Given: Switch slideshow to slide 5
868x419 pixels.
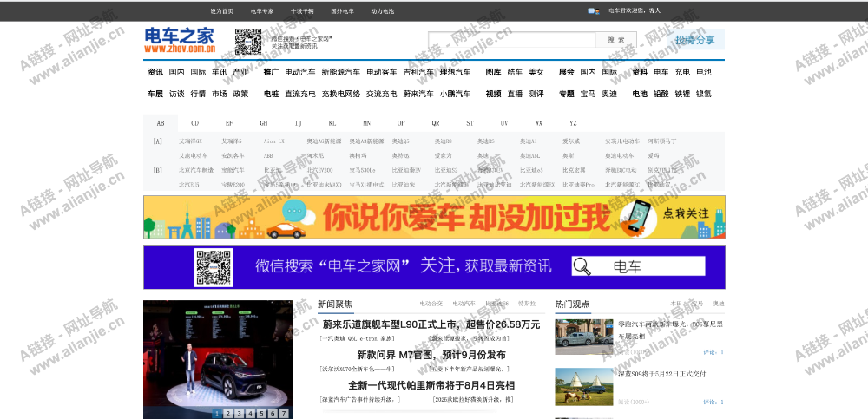Looking at the screenshot, I should click(262, 413).
